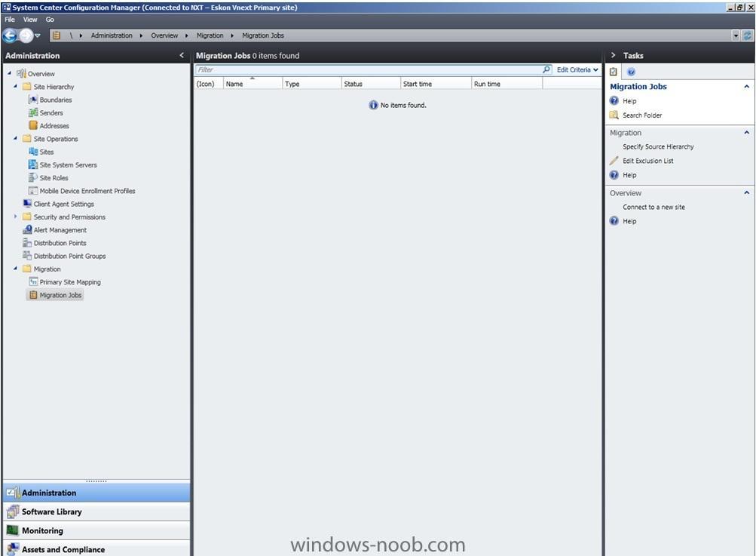Open the View menu
This screenshot has width=756, height=556.
click(30, 20)
